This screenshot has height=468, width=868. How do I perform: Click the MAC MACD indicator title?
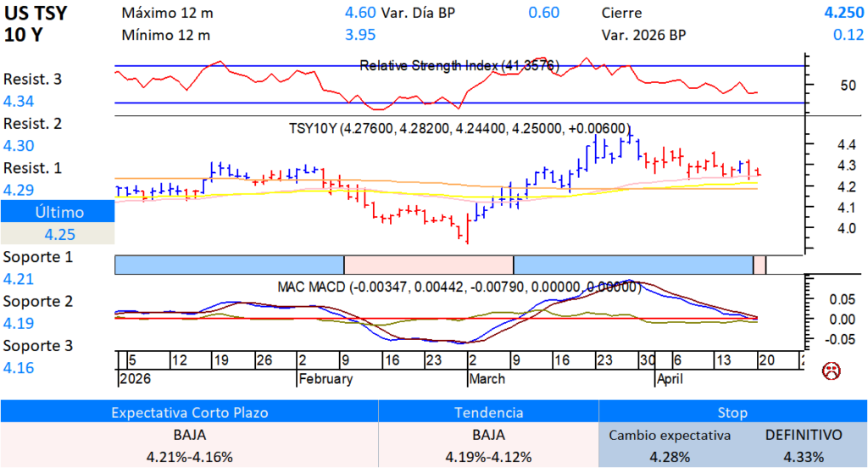459,287
